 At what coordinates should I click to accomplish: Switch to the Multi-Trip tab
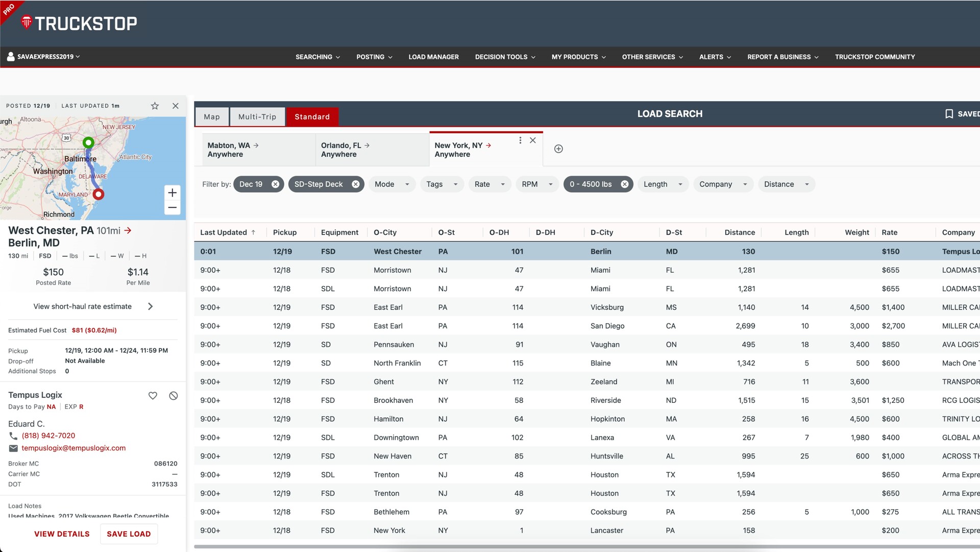tap(257, 116)
